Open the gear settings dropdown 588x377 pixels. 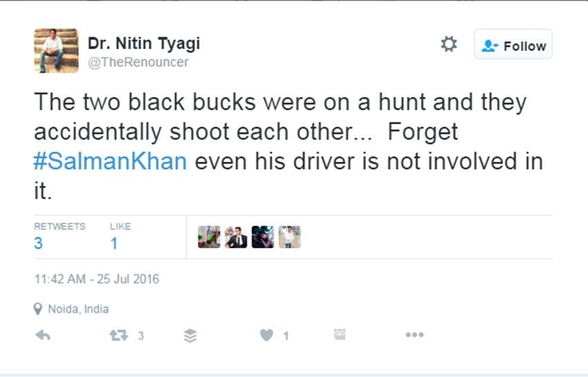(449, 45)
